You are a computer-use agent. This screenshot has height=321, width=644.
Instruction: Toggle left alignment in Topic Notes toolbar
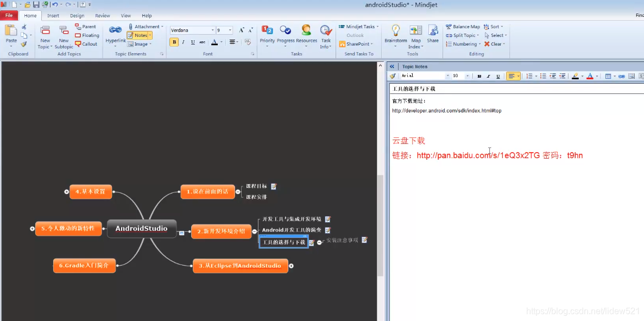(511, 76)
